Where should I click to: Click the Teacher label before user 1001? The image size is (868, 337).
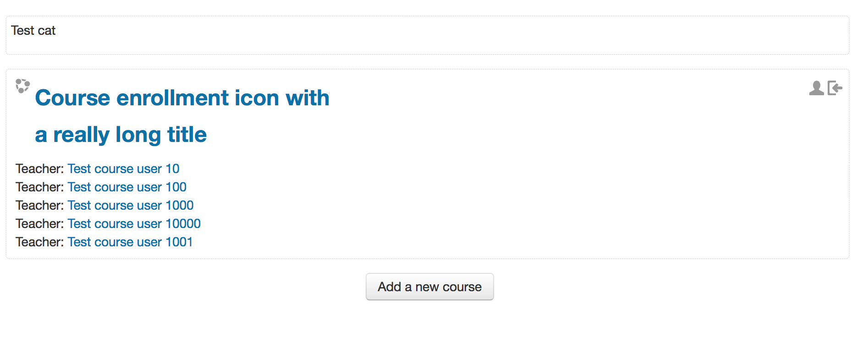click(40, 242)
